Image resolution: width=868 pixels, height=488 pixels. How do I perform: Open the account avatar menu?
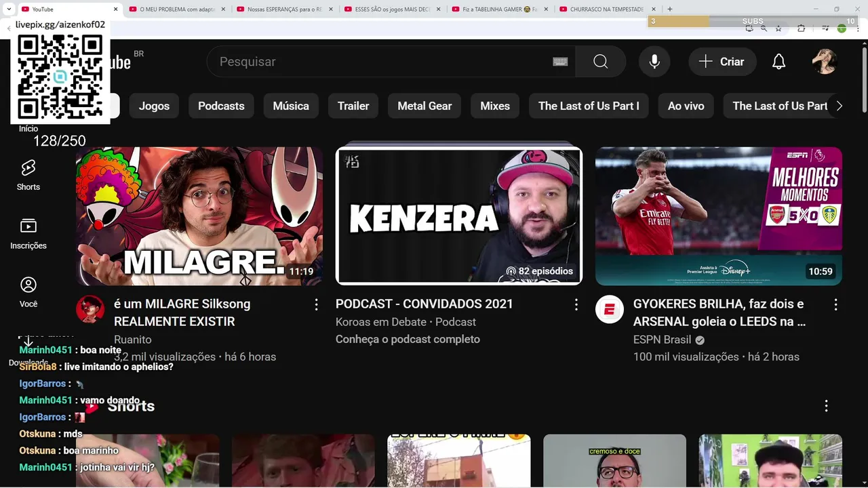coord(825,62)
